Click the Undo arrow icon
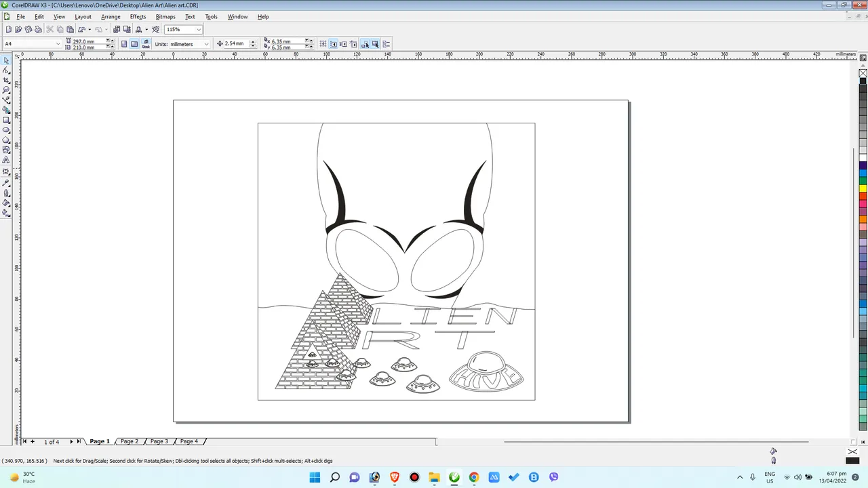868x488 pixels. coord(81,29)
